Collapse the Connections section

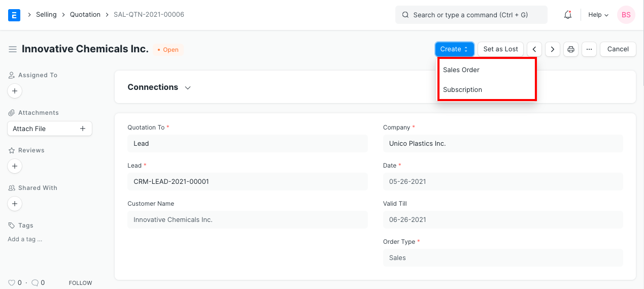(x=188, y=88)
